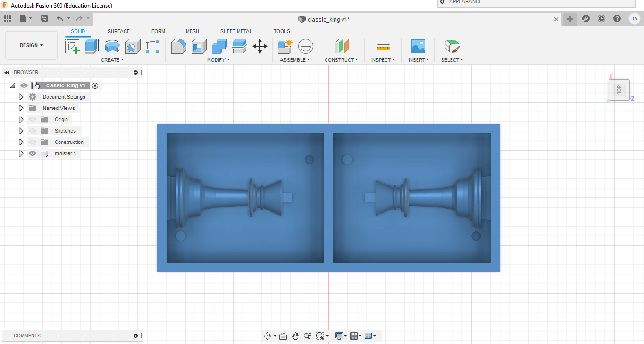
Task: Open the MODIFY dropdown menu
Action: 218,60
